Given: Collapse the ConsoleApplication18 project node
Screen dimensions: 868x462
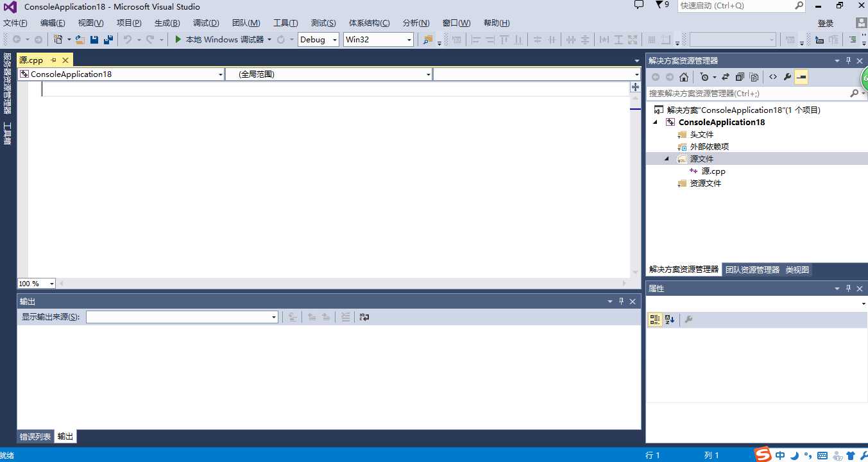Looking at the screenshot, I should [655, 122].
